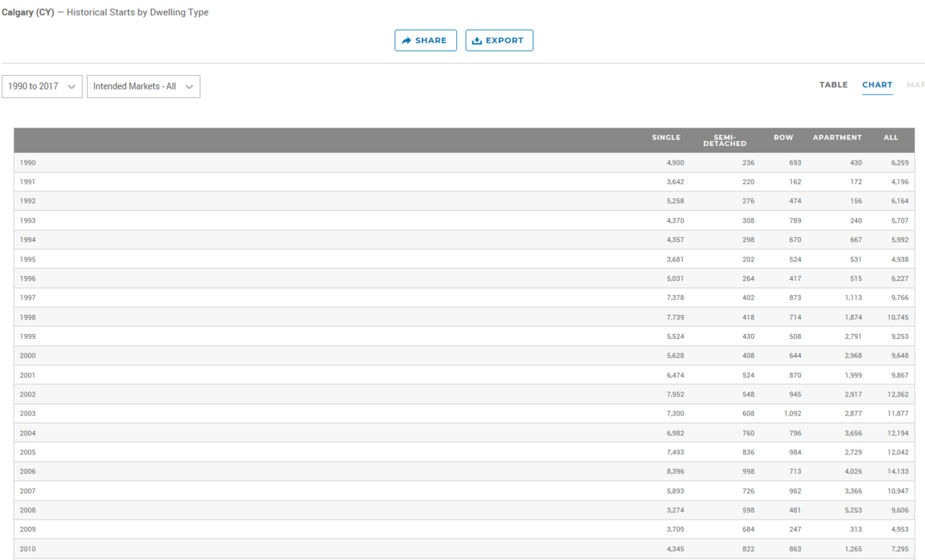The height and width of the screenshot is (560, 925).
Task: Select the 2007 year row label
Action: click(x=27, y=491)
